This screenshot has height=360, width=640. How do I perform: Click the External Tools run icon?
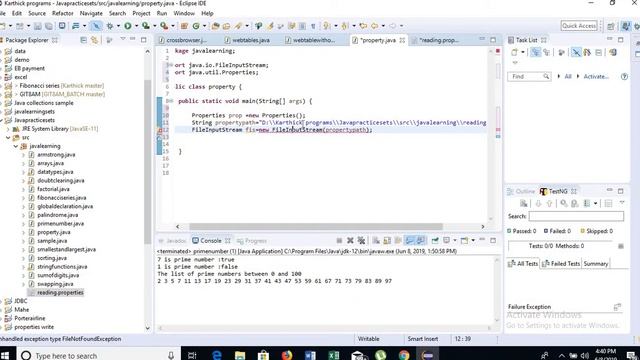point(164,26)
